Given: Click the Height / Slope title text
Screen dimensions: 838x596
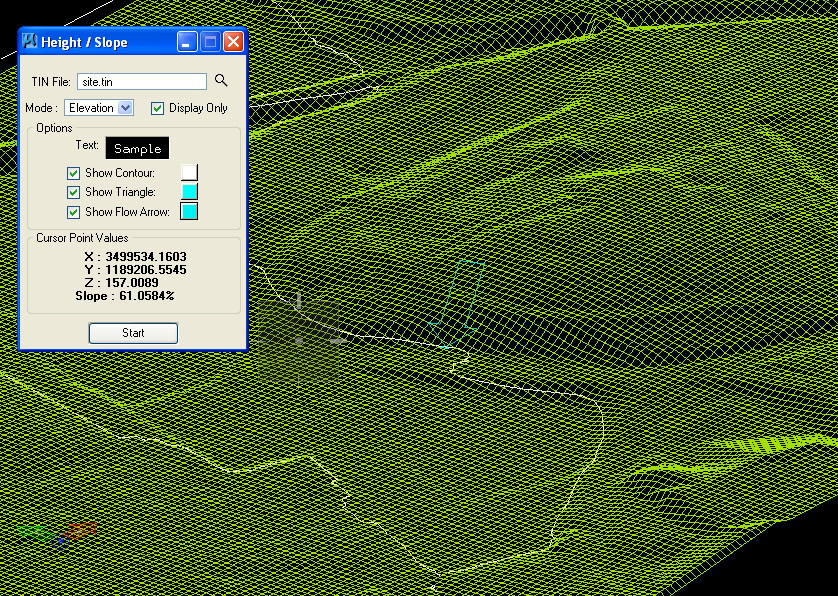Looking at the screenshot, I should (84, 42).
